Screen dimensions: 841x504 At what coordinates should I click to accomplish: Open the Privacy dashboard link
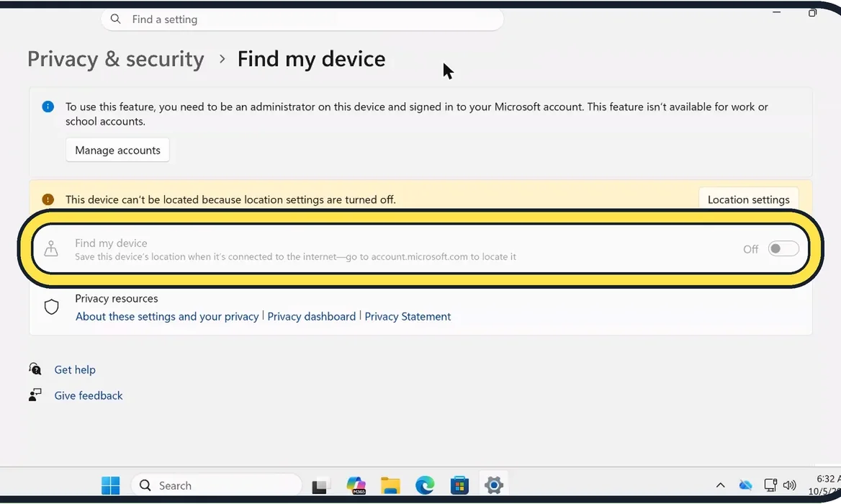[311, 316]
